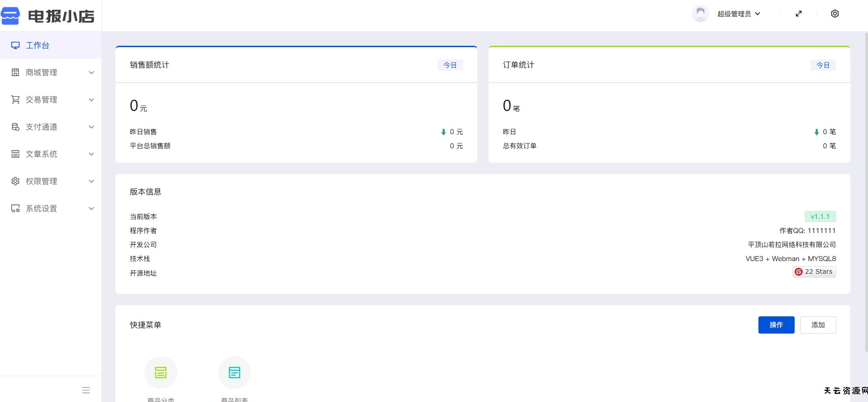Click the blue 操作 button
This screenshot has height=402, width=868.
[x=776, y=325]
